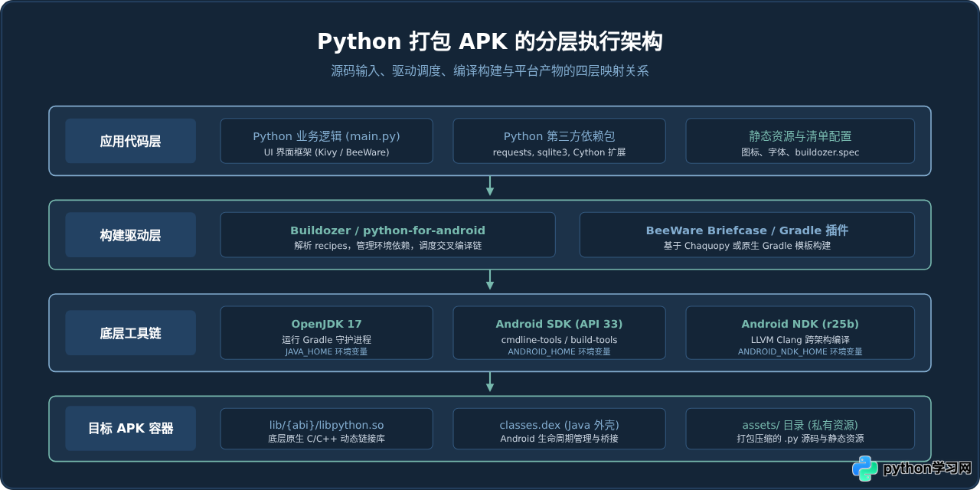Select the "应用代码层" layer label
Screen dimensions: 980x490
click(130, 141)
